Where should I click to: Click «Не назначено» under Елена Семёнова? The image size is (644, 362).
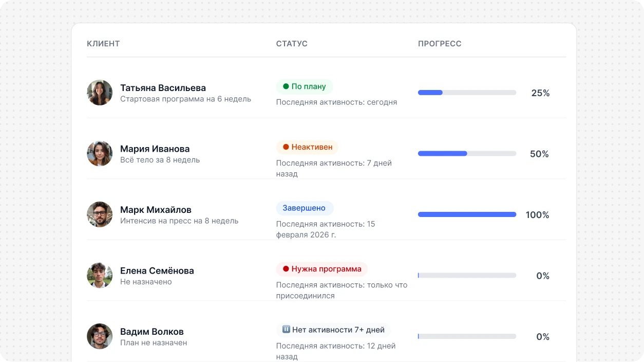146,282
